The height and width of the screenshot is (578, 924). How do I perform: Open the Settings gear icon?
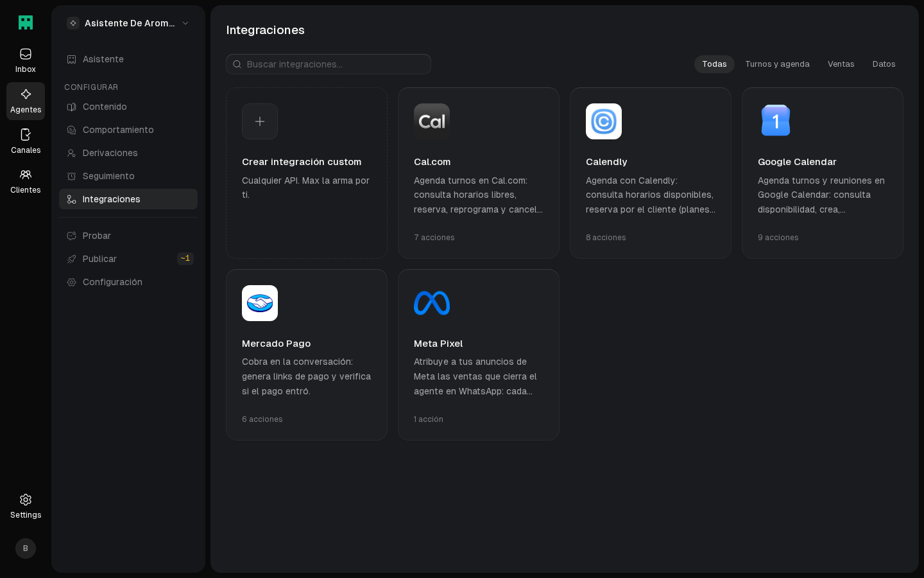[x=26, y=500]
